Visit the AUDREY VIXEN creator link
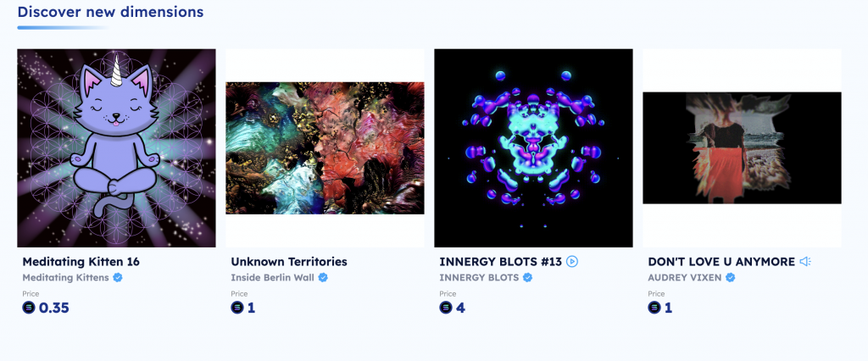Viewport: 868px width, 361px height. [685, 277]
